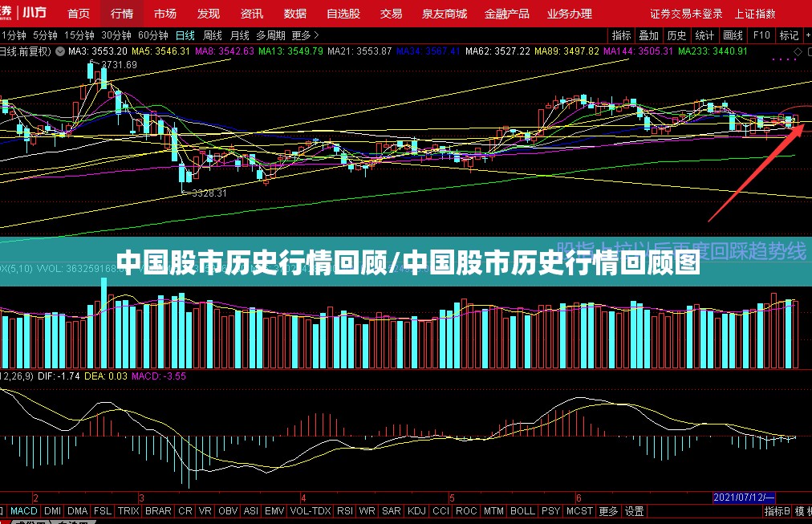Click the 标记 mark button
Viewport: 812px width, 524px height.
[x=790, y=35]
